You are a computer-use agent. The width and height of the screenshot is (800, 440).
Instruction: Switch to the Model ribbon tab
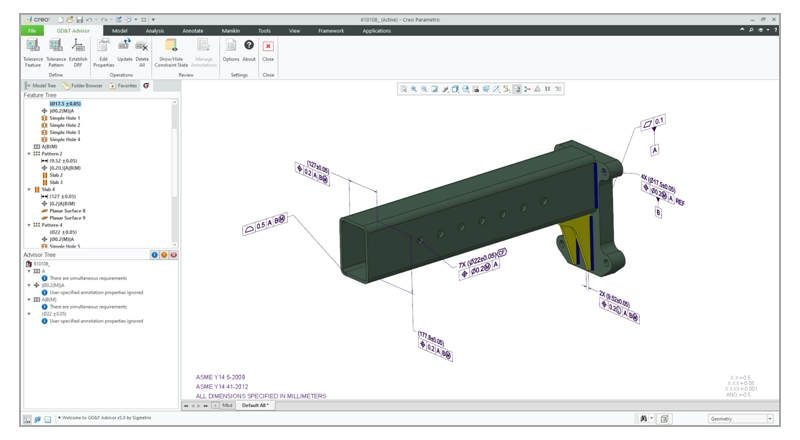119,31
